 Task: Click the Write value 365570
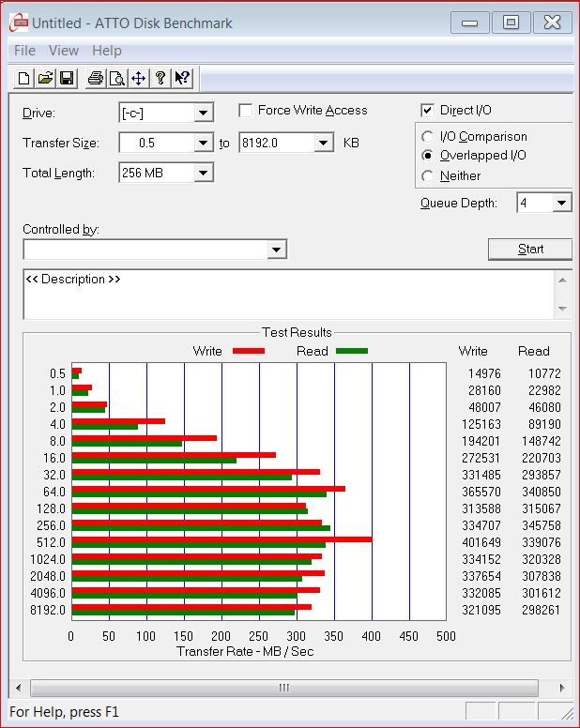481,492
